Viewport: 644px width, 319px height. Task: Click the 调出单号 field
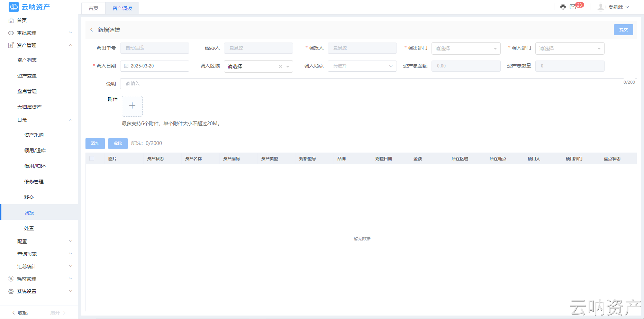(x=155, y=48)
